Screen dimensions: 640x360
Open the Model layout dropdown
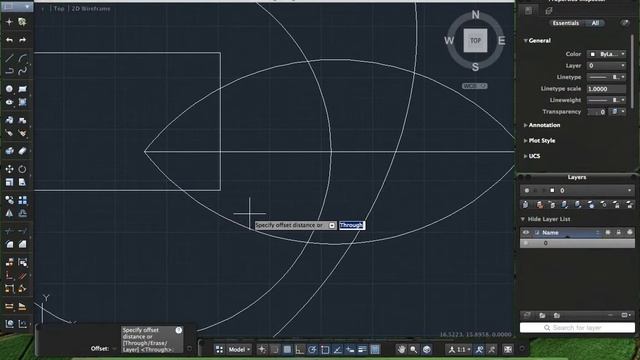pos(239,349)
